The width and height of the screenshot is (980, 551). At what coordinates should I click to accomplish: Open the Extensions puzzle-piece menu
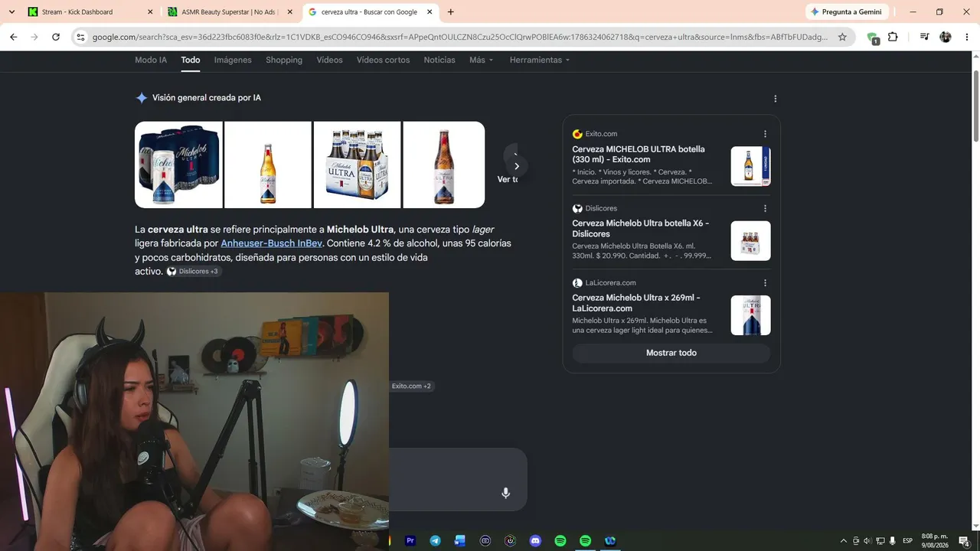click(x=893, y=37)
